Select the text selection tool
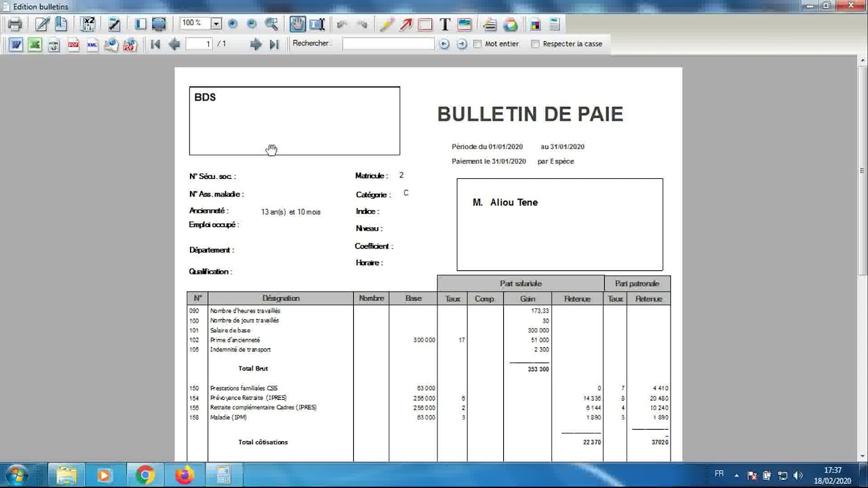Screen dimensions: 868x488 317,24
